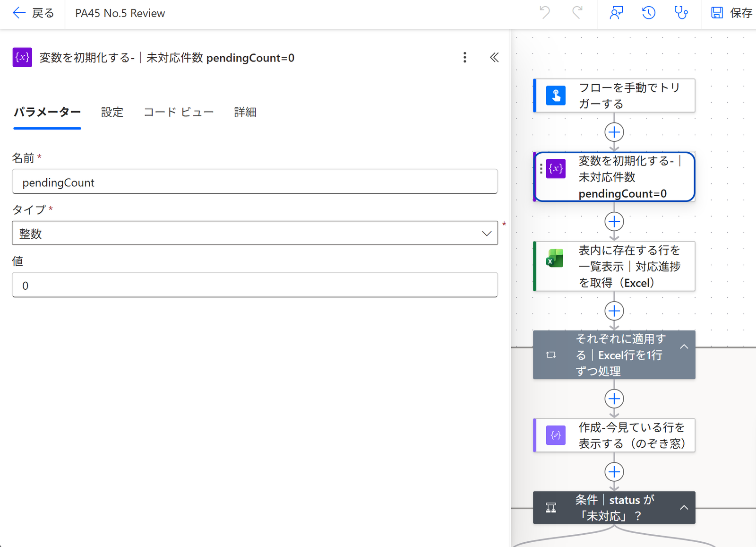Open the feedback person icon
The height and width of the screenshot is (547, 756).
616,13
